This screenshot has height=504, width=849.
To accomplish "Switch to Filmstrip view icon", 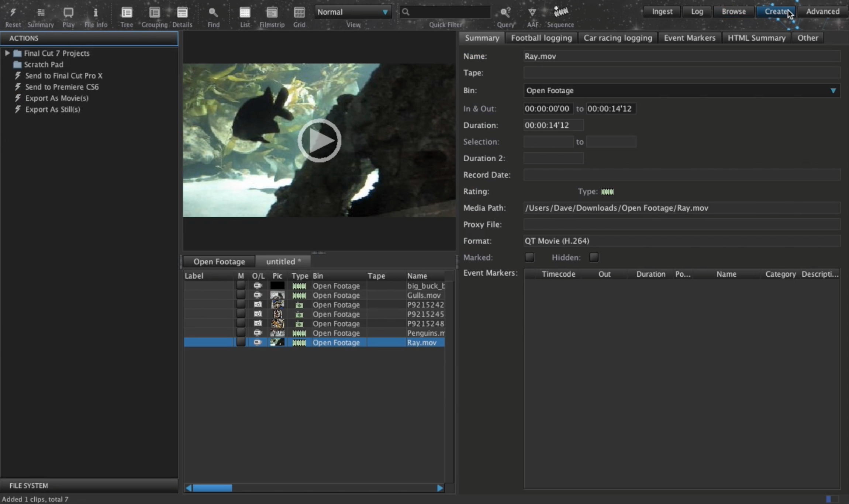I will pos(272,13).
